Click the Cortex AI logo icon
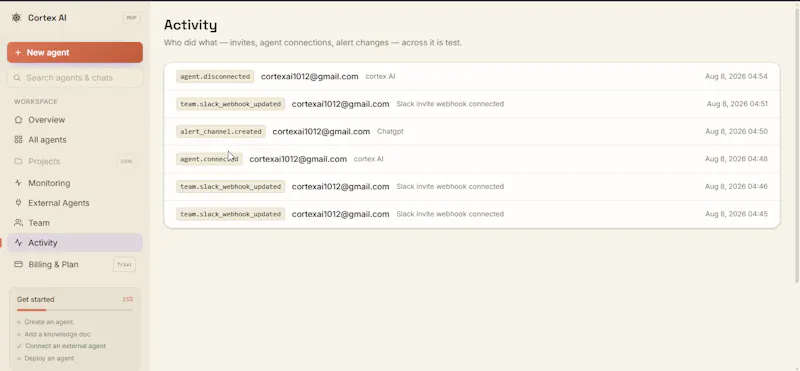Viewport: 800px width, 371px height. (x=16, y=18)
